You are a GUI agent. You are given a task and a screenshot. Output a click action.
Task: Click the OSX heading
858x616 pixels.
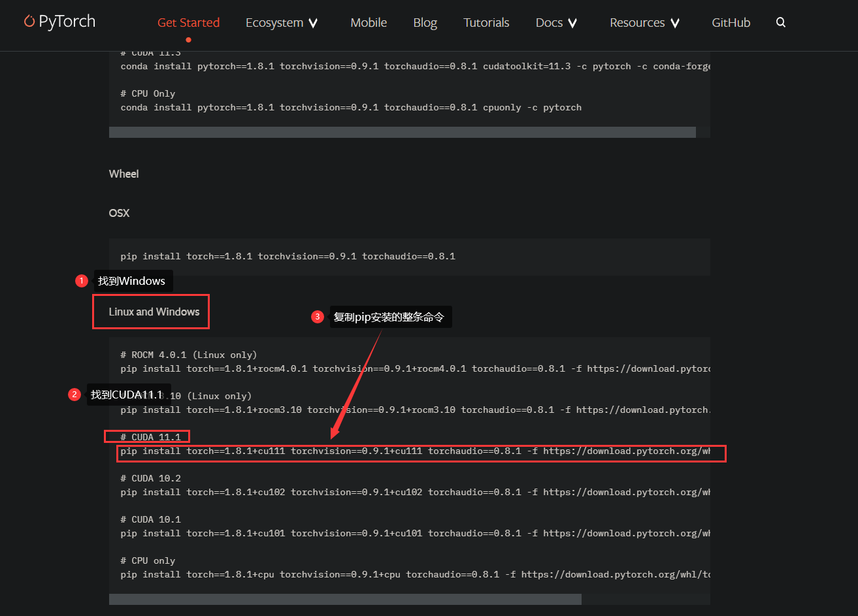point(119,213)
